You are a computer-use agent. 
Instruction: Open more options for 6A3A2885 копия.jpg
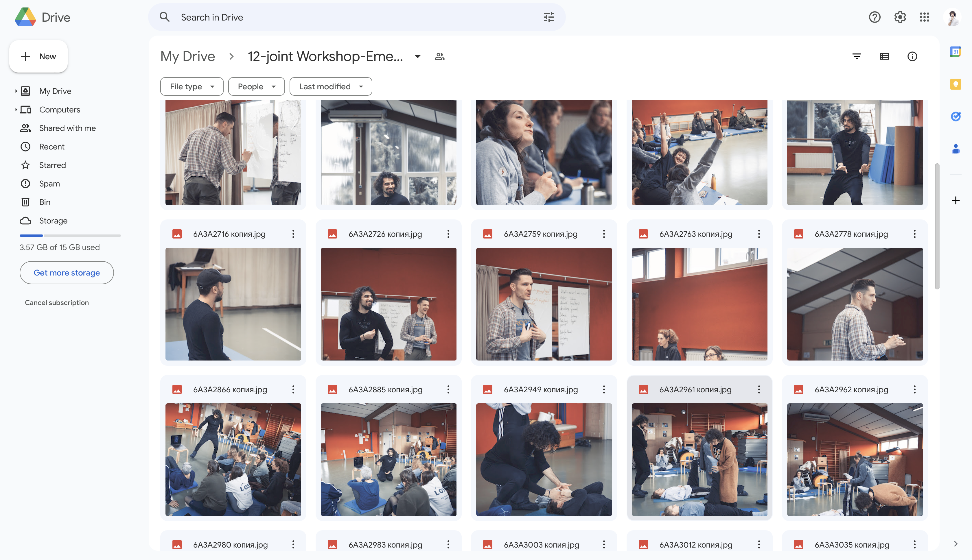[448, 389]
